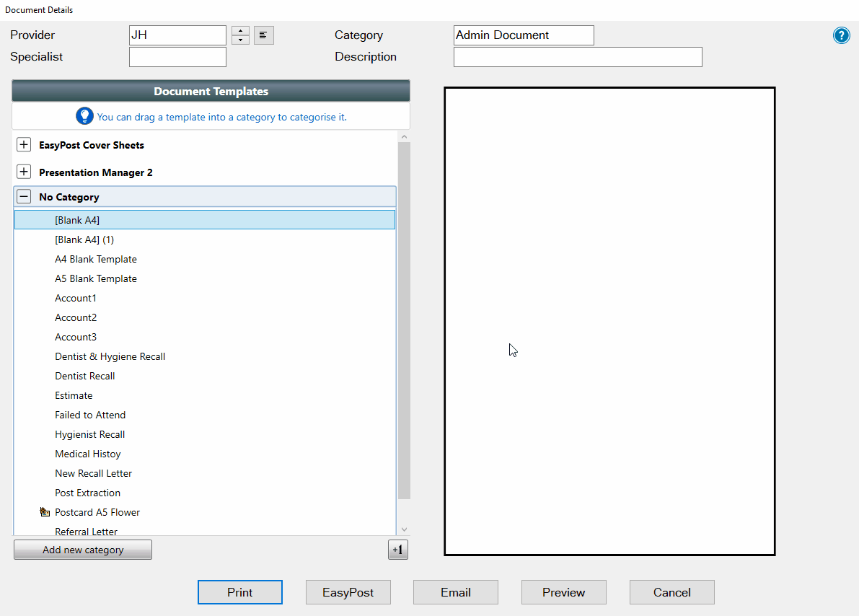Collapse the No Category section
The width and height of the screenshot is (859, 616).
24,195
